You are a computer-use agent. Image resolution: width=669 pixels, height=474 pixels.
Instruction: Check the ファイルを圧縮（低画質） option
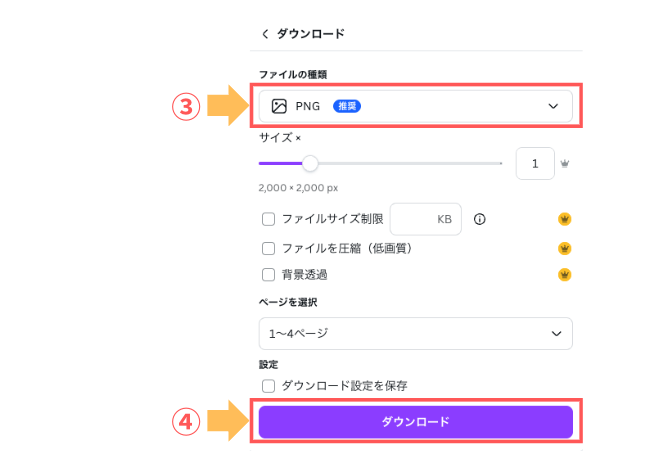point(268,248)
